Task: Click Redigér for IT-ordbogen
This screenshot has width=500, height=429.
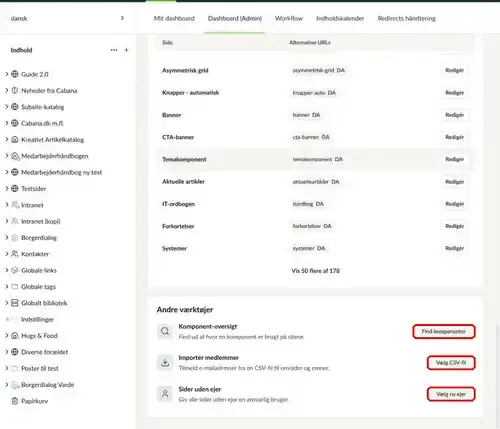Action: click(x=455, y=204)
